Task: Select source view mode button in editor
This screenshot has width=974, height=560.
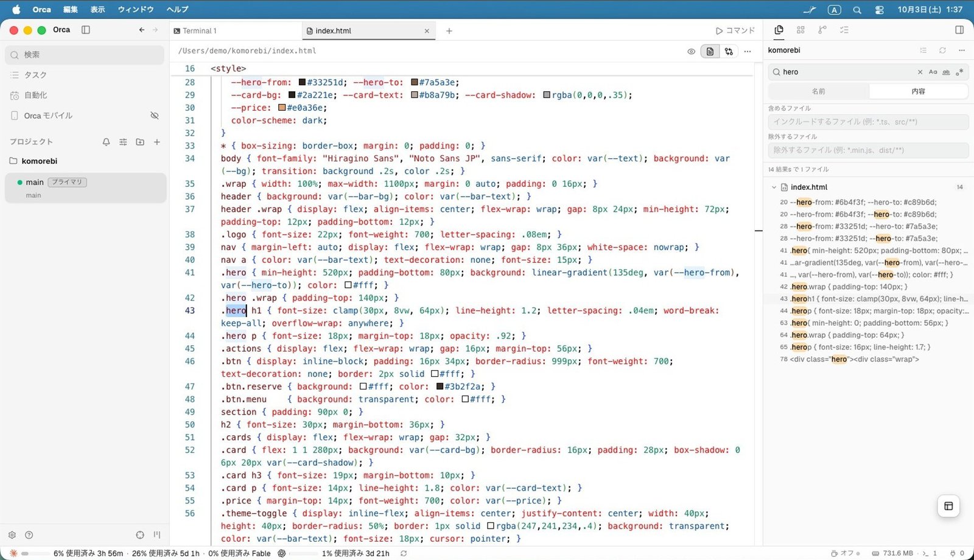Action: click(710, 52)
